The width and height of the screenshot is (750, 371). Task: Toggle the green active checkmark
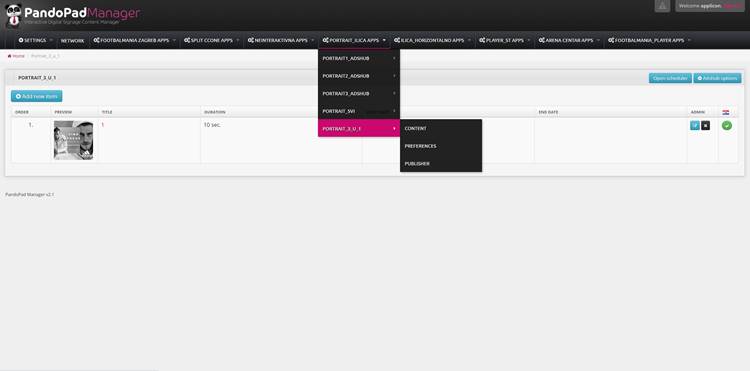point(727,125)
